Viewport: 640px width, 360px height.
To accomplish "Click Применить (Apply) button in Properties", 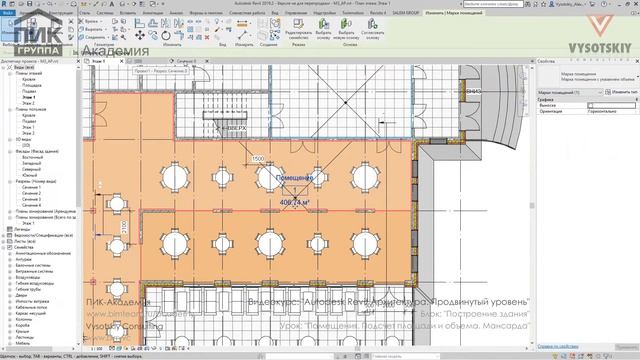I will pyautogui.click(x=627, y=347).
